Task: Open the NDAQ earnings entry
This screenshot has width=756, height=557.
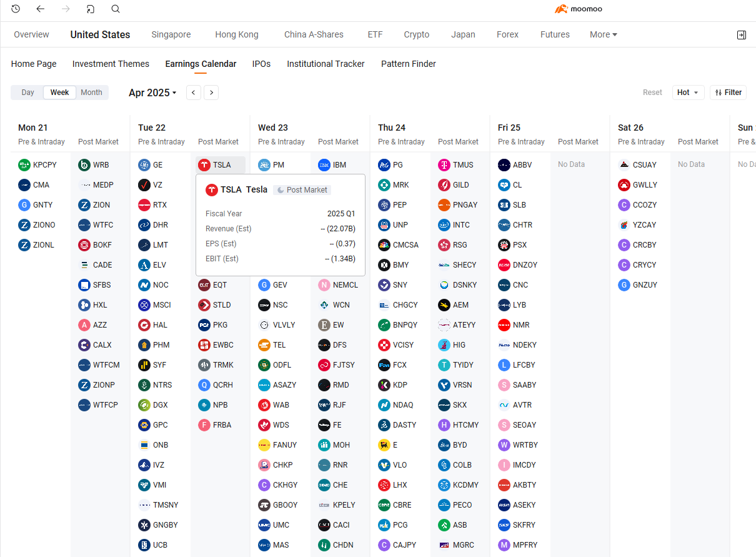Action: point(396,405)
